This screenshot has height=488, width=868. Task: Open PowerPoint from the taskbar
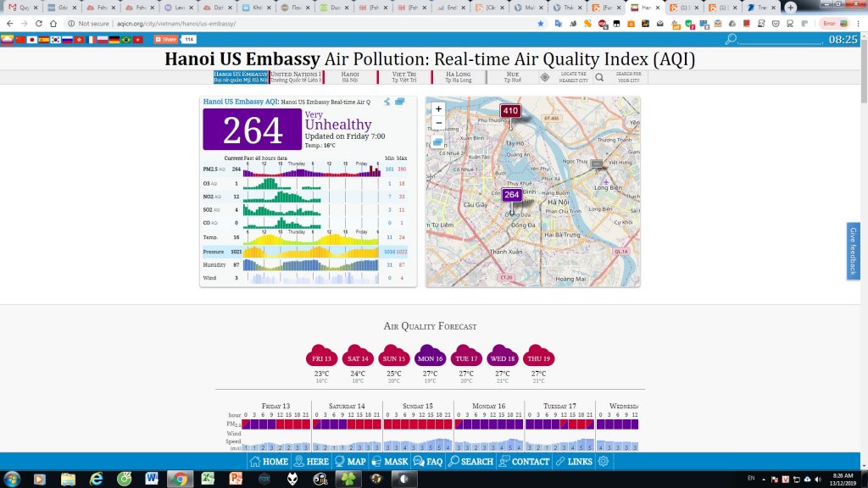pyautogui.click(x=236, y=479)
